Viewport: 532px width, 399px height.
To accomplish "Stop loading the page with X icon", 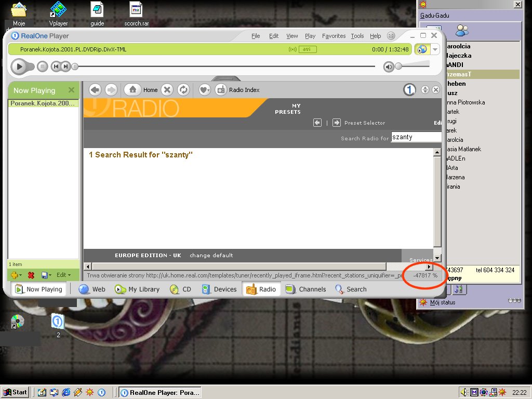I will tap(167, 90).
